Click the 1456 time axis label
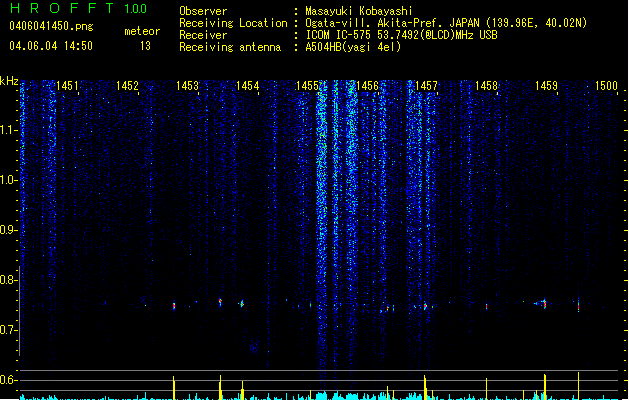 click(367, 85)
